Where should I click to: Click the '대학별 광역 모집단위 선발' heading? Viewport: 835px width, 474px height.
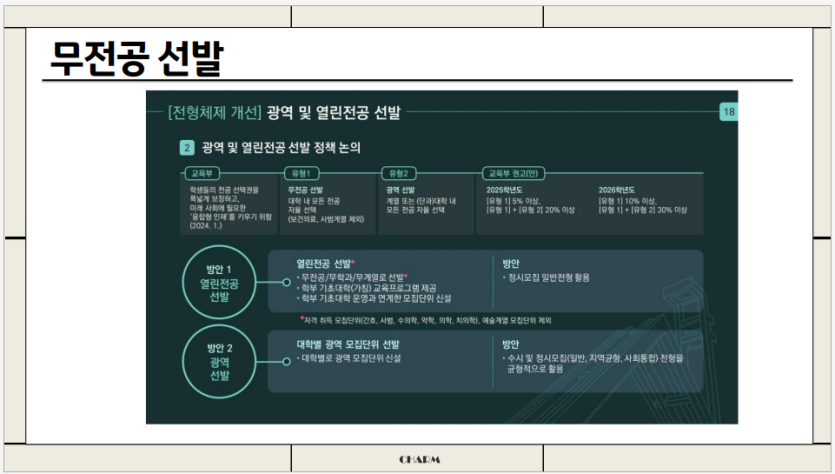pos(348,345)
